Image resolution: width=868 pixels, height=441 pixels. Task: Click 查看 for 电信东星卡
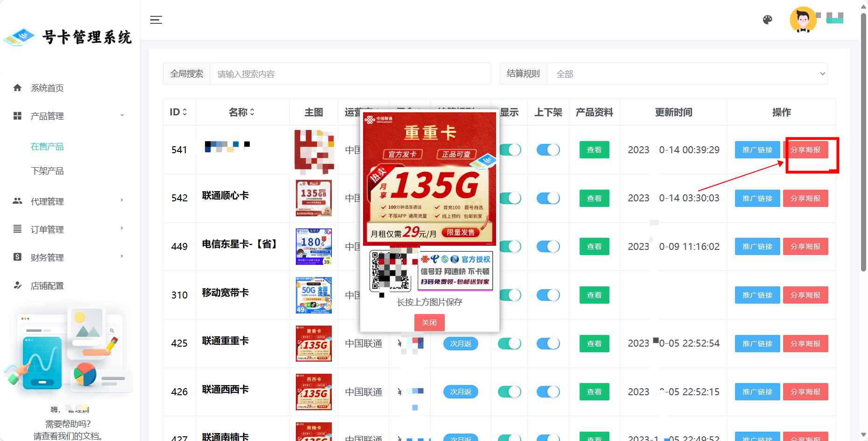[x=594, y=246]
